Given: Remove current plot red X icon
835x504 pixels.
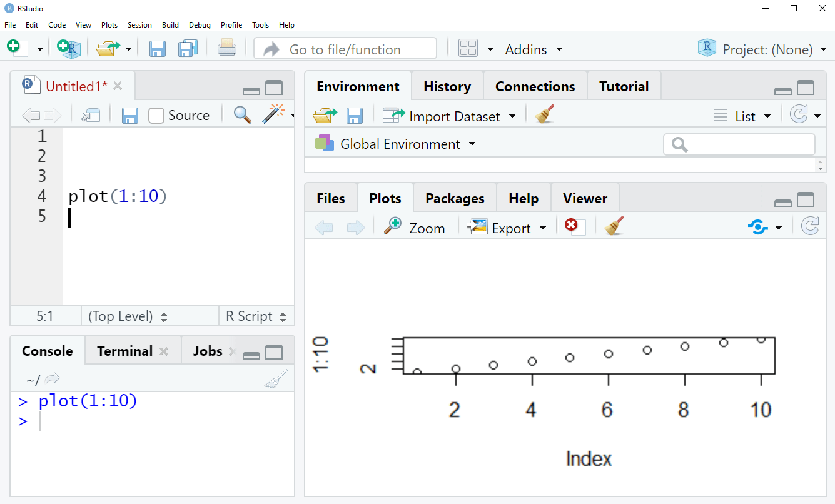Looking at the screenshot, I should (575, 226).
